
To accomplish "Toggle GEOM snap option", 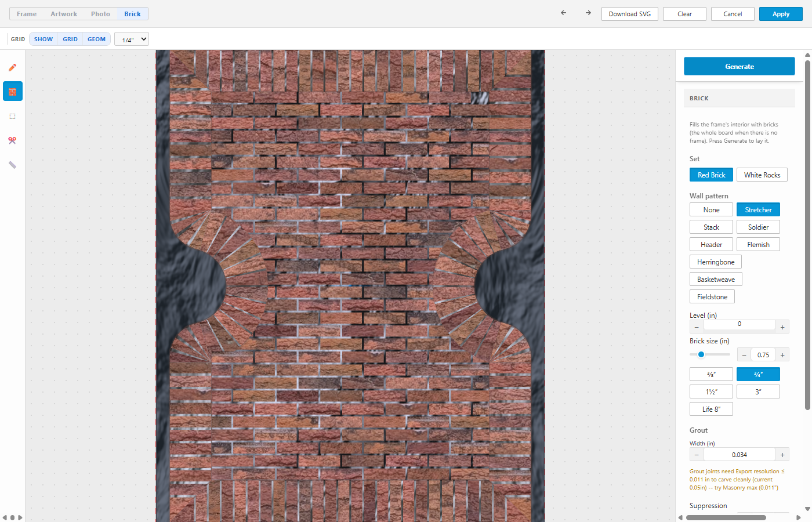I will [x=96, y=39].
